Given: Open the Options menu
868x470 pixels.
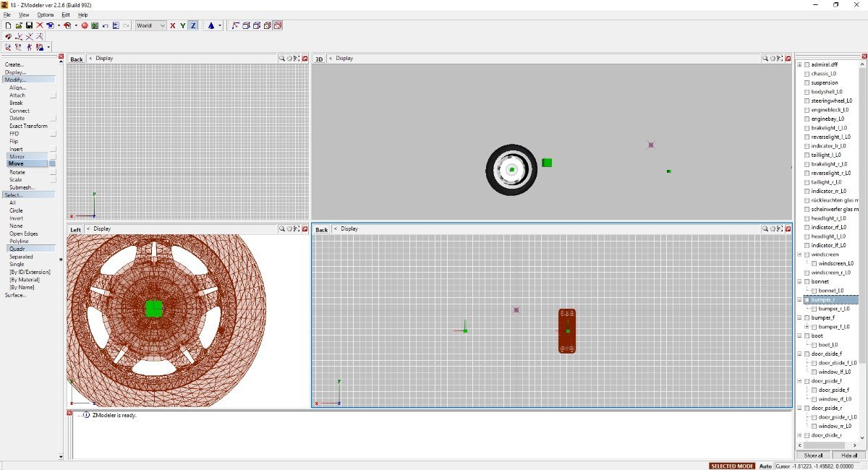Looking at the screenshot, I should 46,14.
